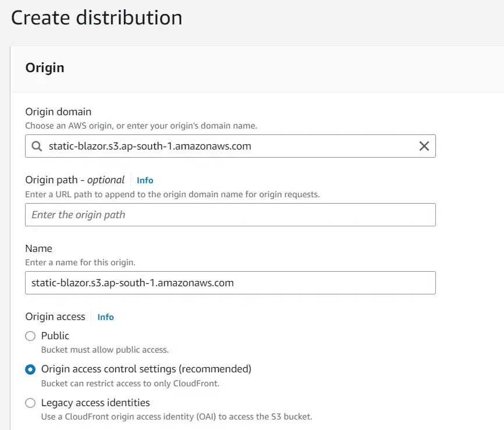
Task: Click the Origin domain field label
Action: point(58,112)
